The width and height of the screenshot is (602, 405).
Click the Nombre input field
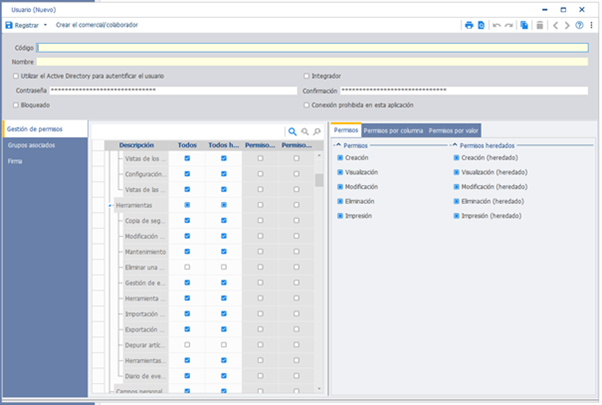(x=312, y=62)
